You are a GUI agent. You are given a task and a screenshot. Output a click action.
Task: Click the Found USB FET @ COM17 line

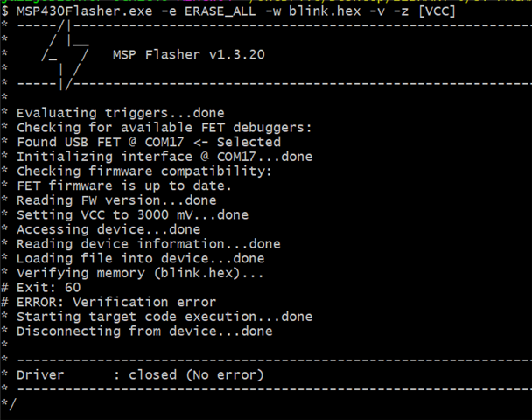point(149,142)
